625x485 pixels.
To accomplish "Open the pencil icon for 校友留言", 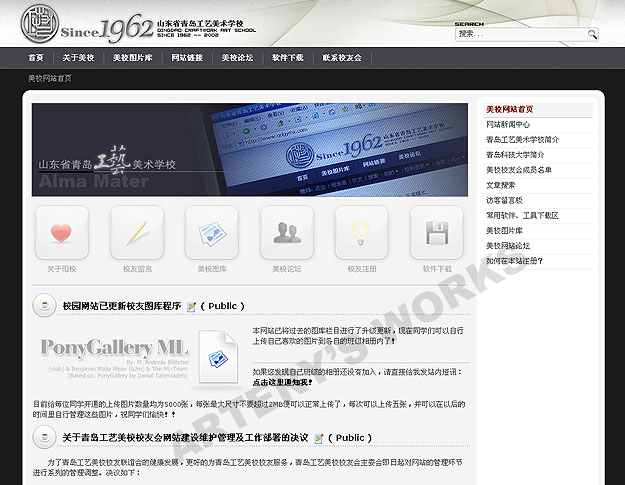I will pos(137,233).
